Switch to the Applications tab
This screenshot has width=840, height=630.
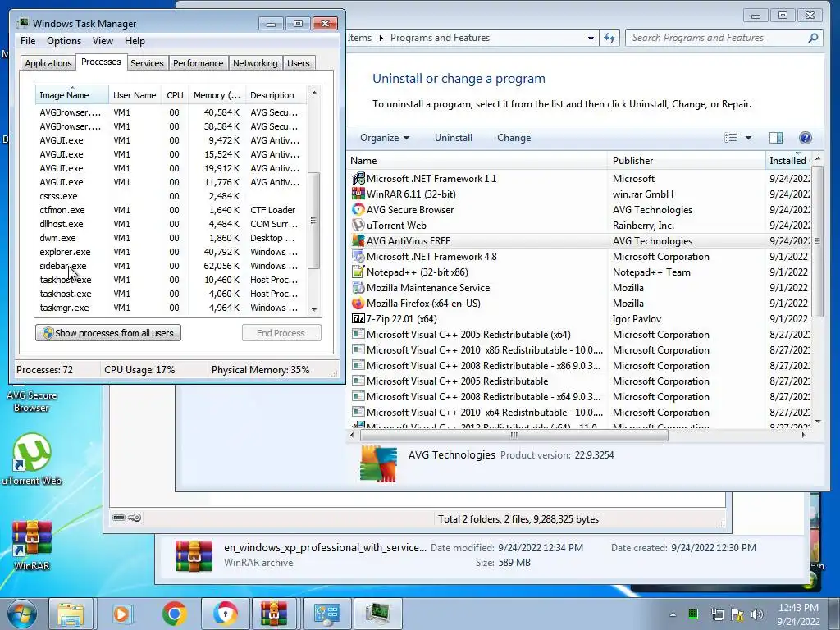tap(48, 63)
